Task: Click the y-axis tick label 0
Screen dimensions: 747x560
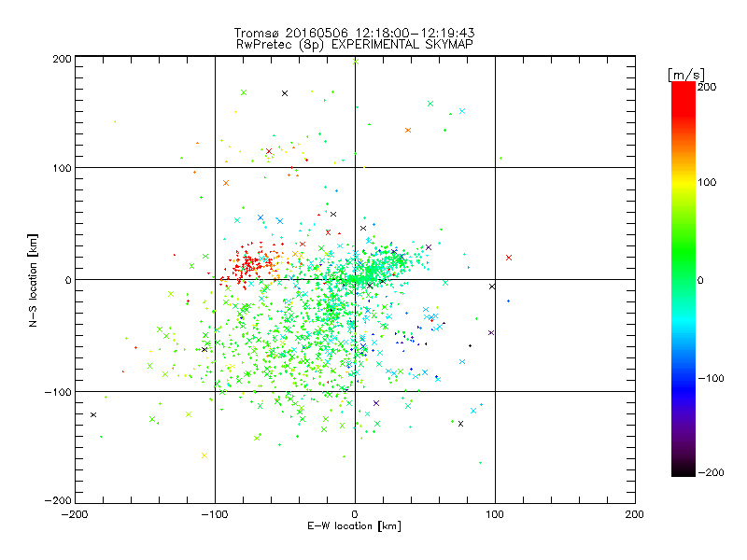Action: tap(68, 280)
